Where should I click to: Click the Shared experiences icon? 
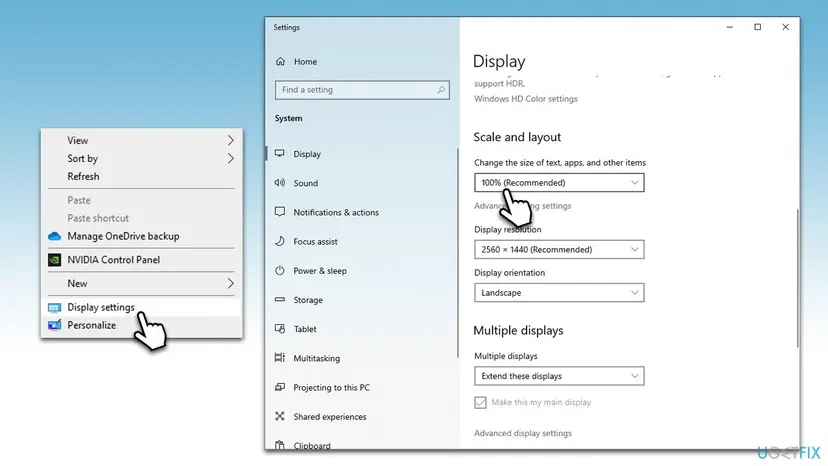pyautogui.click(x=280, y=416)
